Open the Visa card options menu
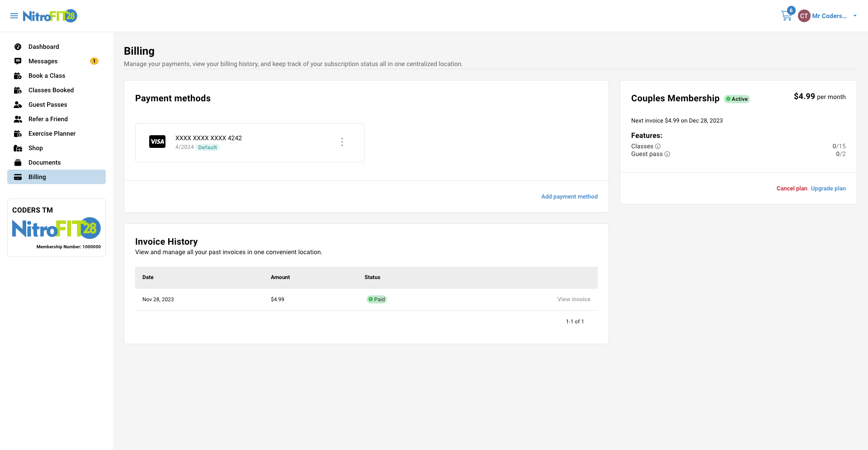 [x=342, y=142]
